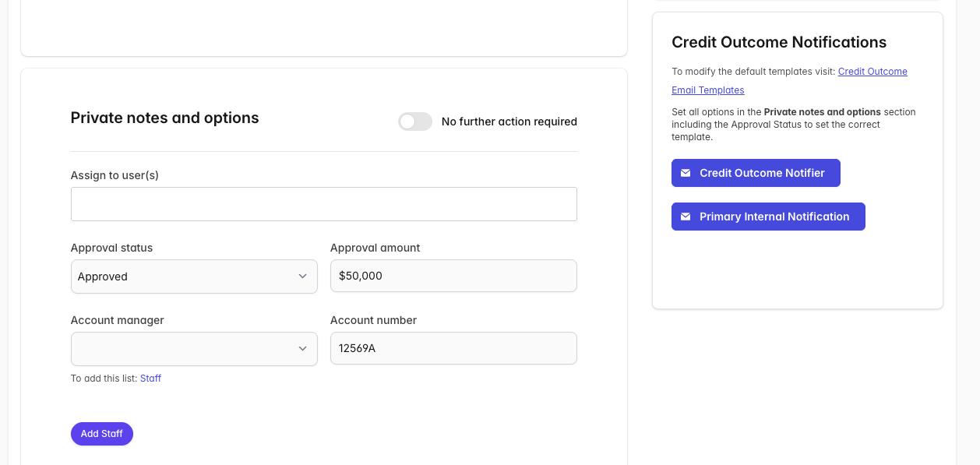Screen dimensions: 980x465
Task: Follow the Staff link below Account manager
Action: 150,379
